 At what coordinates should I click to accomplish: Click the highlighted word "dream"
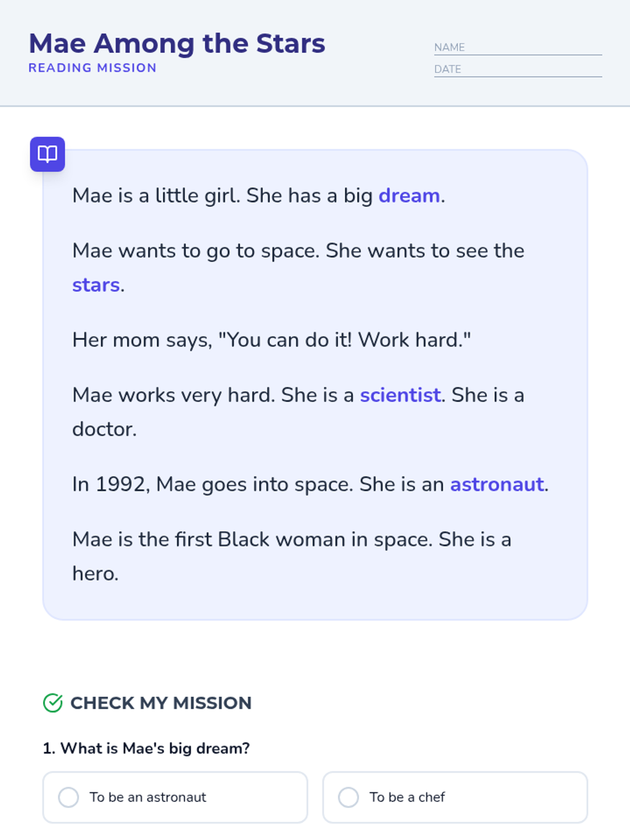coord(409,196)
